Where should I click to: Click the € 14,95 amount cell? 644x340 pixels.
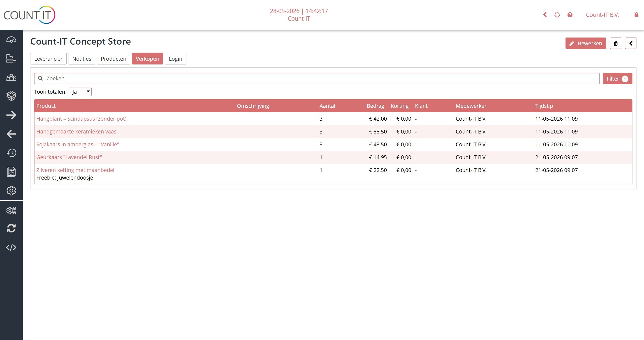click(378, 157)
